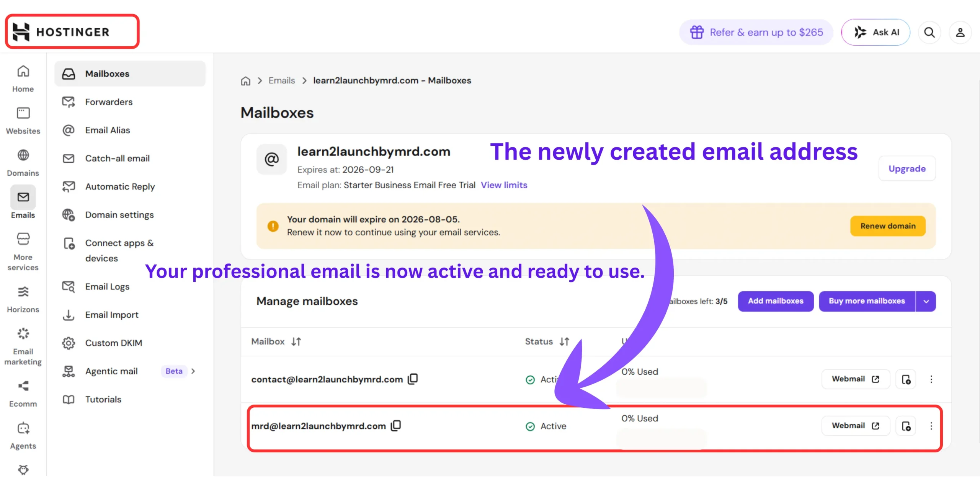
Task: Click the mrd mailbox usage bar
Action: 661,438
